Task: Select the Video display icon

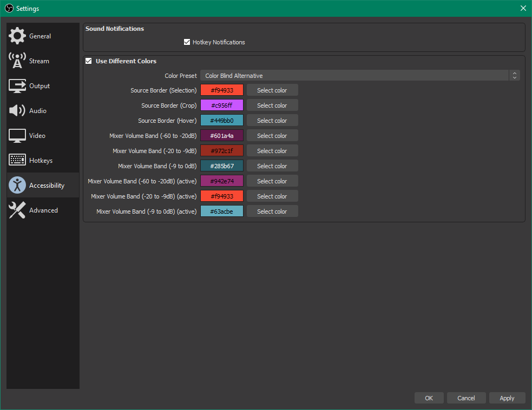Action: point(17,135)
